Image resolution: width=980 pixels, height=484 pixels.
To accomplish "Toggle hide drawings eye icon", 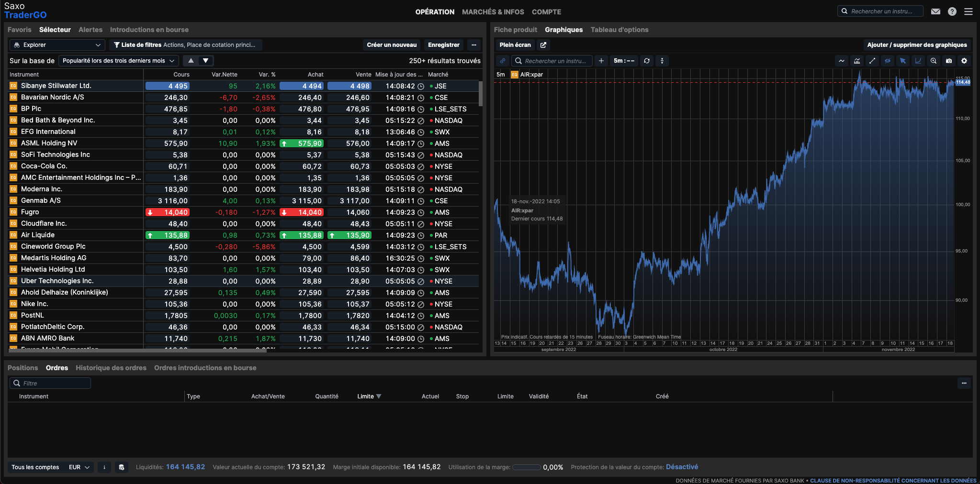I will [x=887, y=61].
